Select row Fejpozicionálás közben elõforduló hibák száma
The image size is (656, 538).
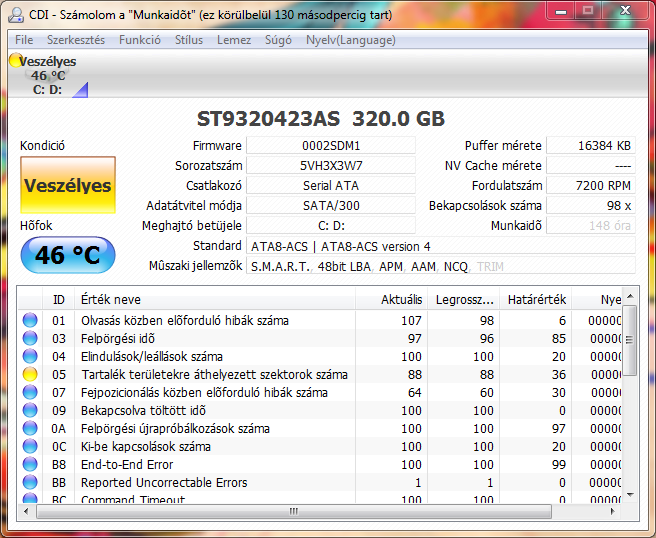click(x=320, y=392)
